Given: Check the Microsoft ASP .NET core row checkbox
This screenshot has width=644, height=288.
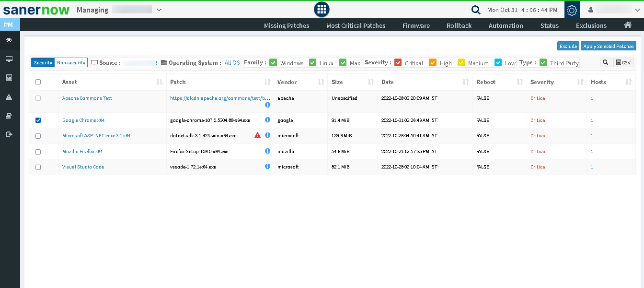Looking at the screenshot, I should (38, 136).
